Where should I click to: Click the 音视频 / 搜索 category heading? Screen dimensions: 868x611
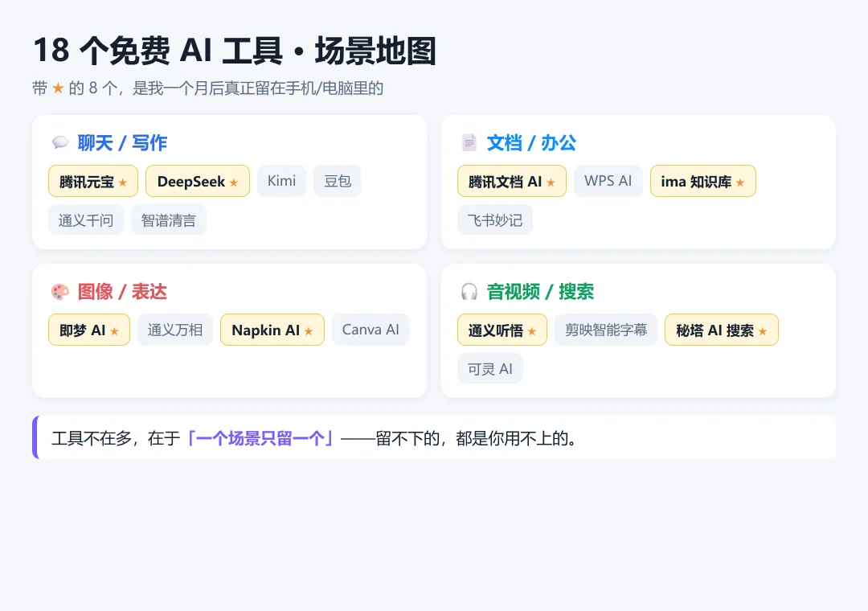click(540, 292)
